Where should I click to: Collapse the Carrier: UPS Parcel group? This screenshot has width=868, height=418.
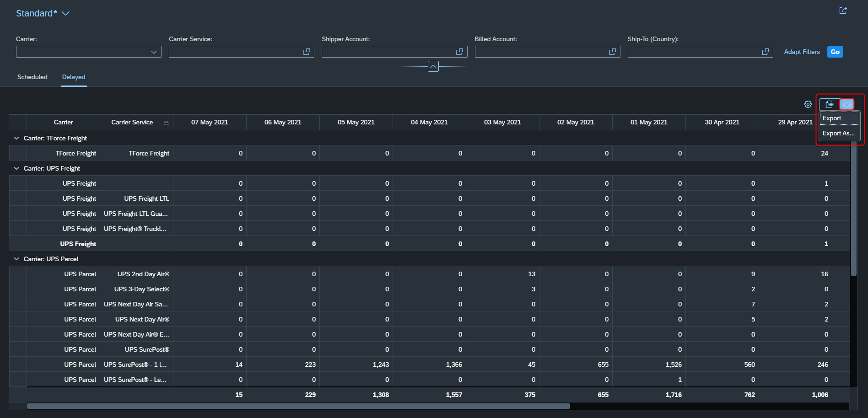coord(16,259)
